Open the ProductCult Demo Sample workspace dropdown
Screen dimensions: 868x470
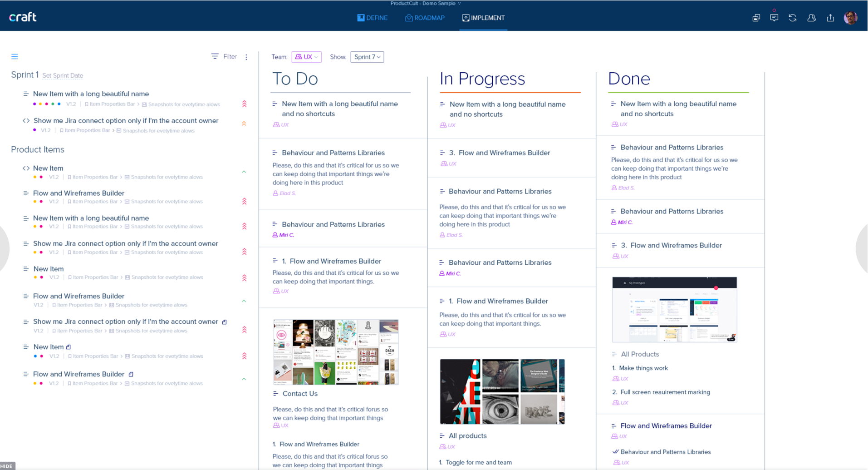click(x=425, y=4)
